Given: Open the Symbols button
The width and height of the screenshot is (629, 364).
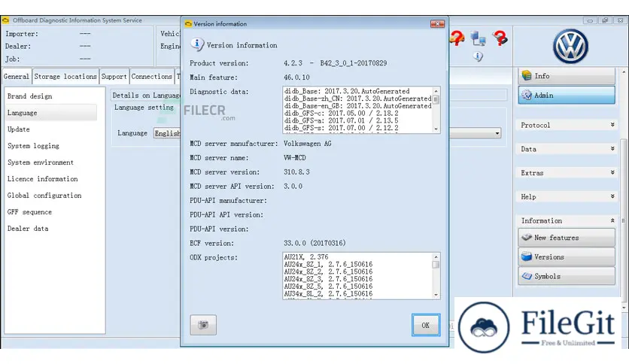Looking at the screenshot, I should tap(567, 276).
